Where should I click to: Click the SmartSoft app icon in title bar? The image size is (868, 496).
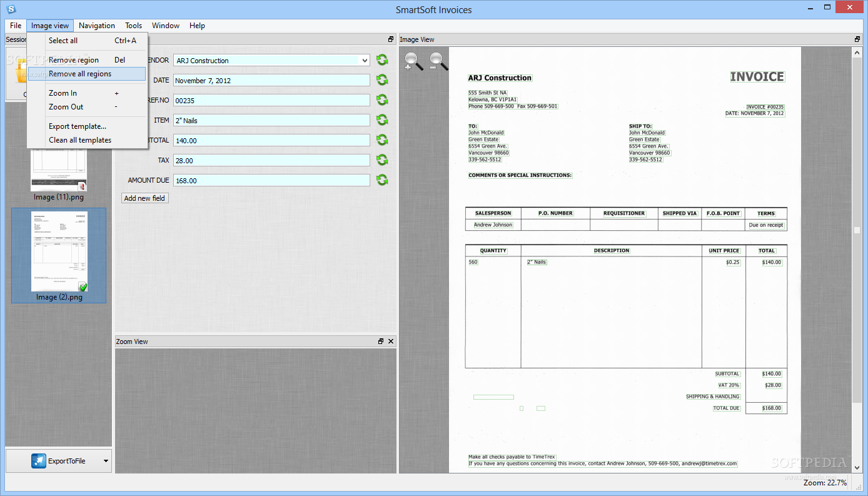coord(11,9)
